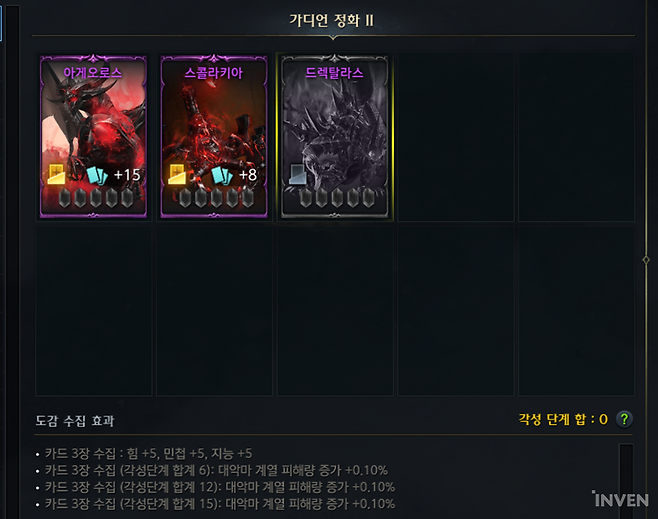The height and width of the screenshot is (519, 658).
Task: Click the green question mark help icon
Action: click(624, 419)
